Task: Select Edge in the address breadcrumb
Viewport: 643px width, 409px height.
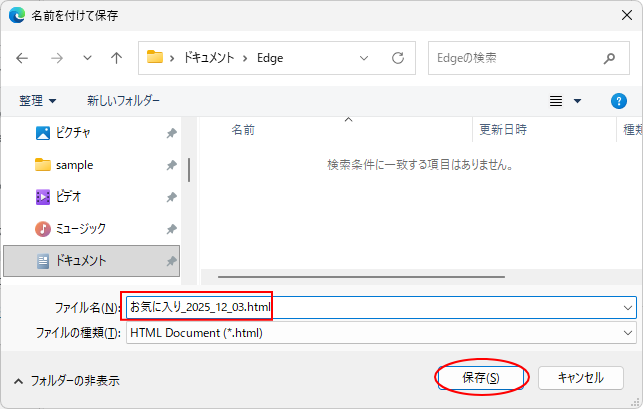Action: pyautogui.click(x=270, y=58)
